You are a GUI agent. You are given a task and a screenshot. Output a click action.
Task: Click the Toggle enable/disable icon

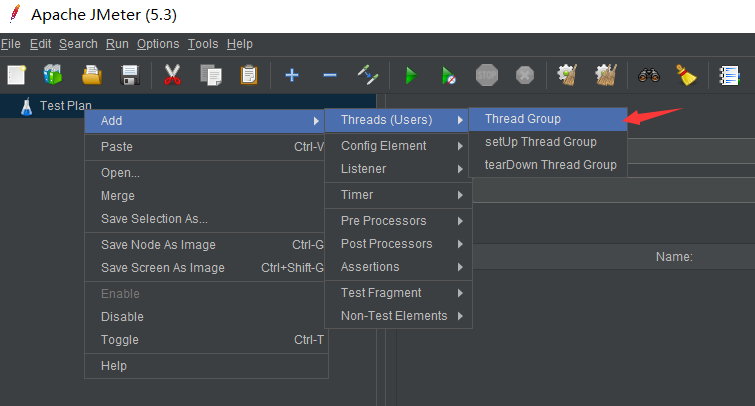click(368, 75)
